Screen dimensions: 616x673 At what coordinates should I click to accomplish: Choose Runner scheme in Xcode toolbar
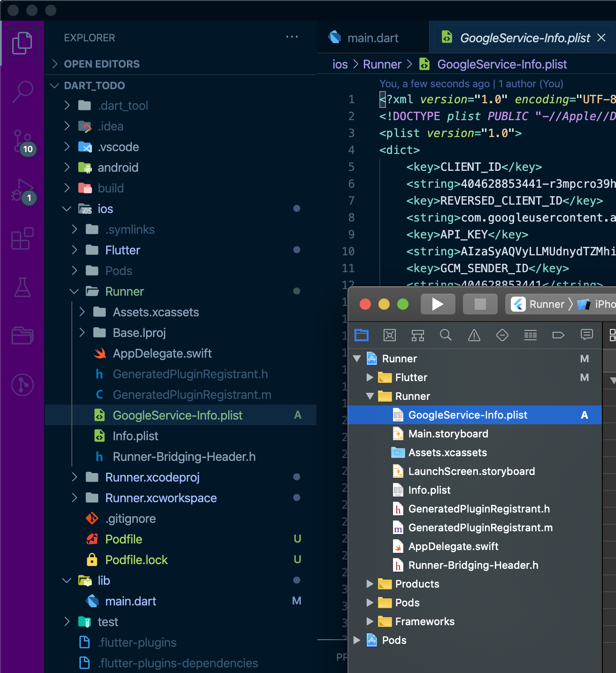[538, 304]
